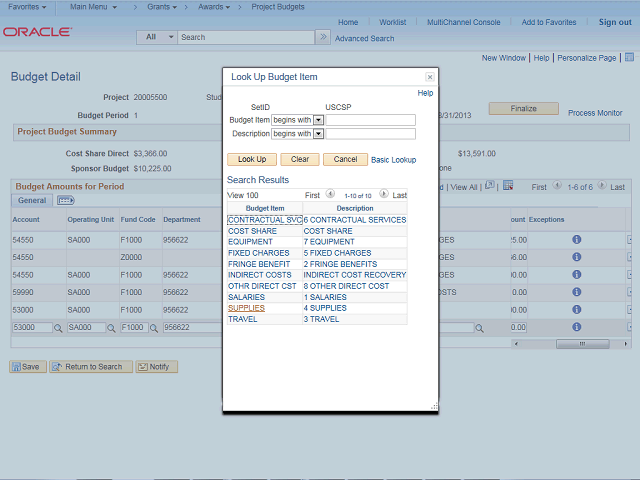
Task: Open lookup magnifier beside Account 53000 field
Action: point(58,328)
